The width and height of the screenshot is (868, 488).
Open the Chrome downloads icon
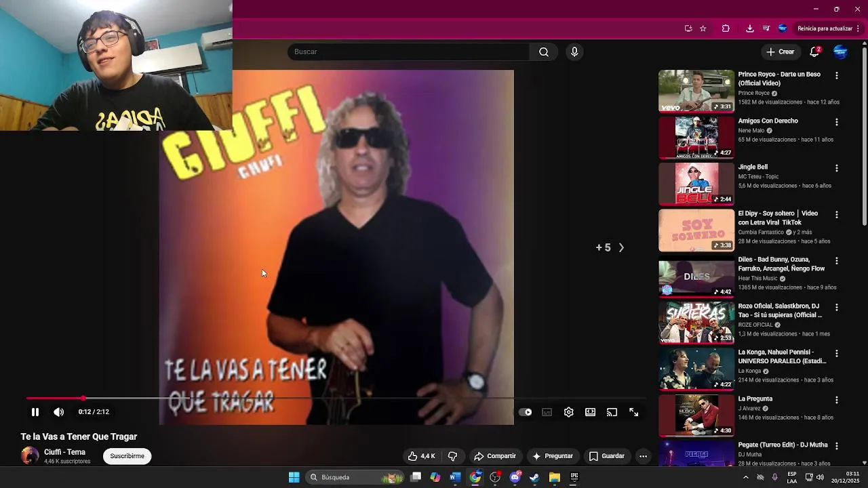click(x=749, y=28)
